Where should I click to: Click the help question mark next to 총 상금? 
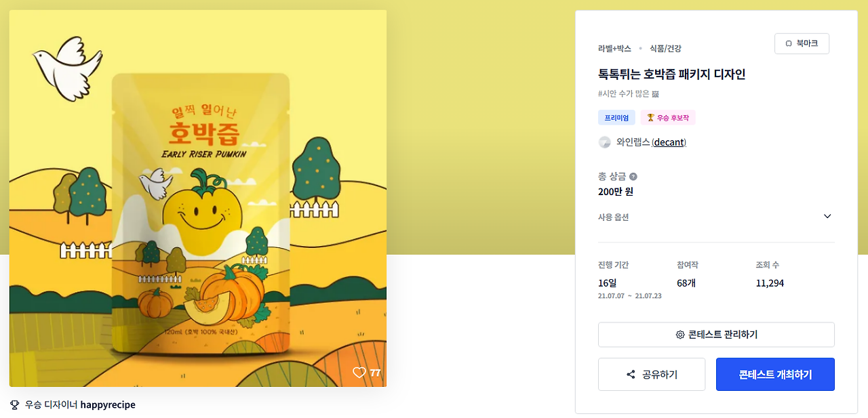pos(633,177)
